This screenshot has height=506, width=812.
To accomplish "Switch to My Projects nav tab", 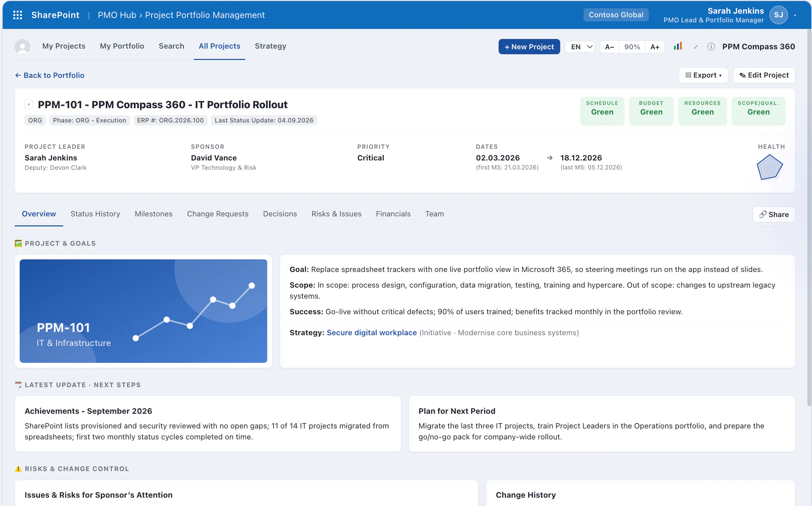I will click(x=64, y=46).
